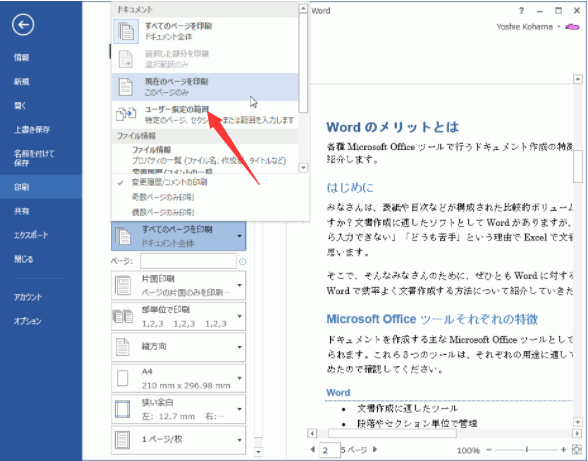The height and width of the screenshot is (461, 588).
Task: Open the 縦方向 orientation dropdown
Action: click(178, 347)
